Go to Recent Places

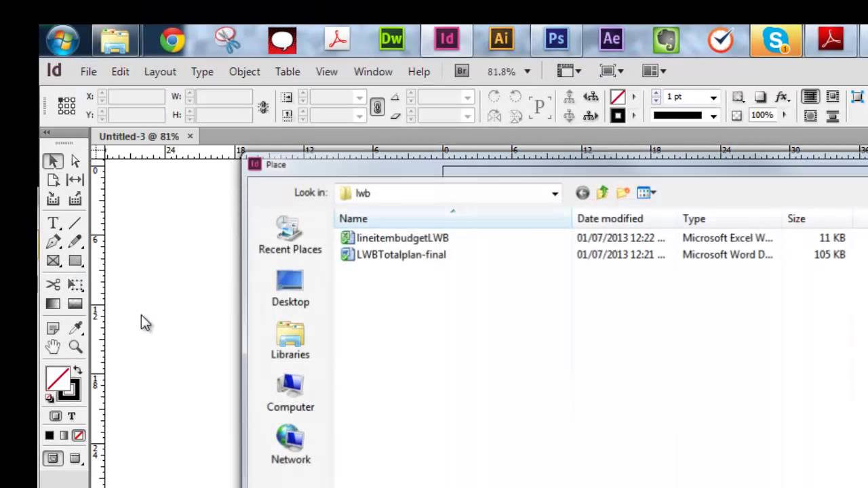(290, 235)
